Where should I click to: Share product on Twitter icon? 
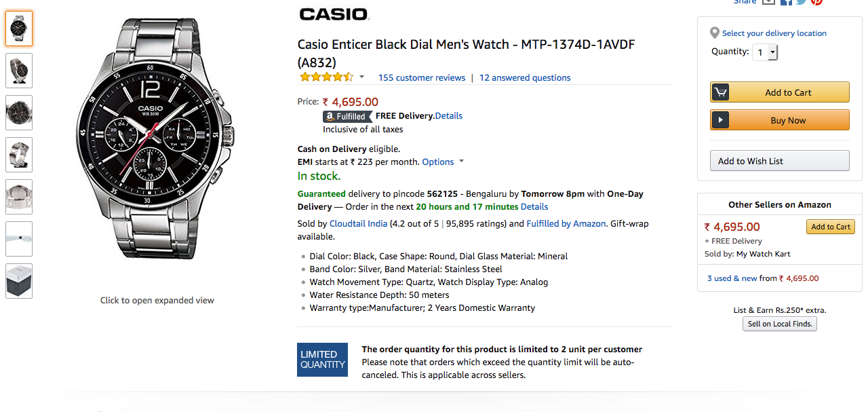tap(801, 2)
